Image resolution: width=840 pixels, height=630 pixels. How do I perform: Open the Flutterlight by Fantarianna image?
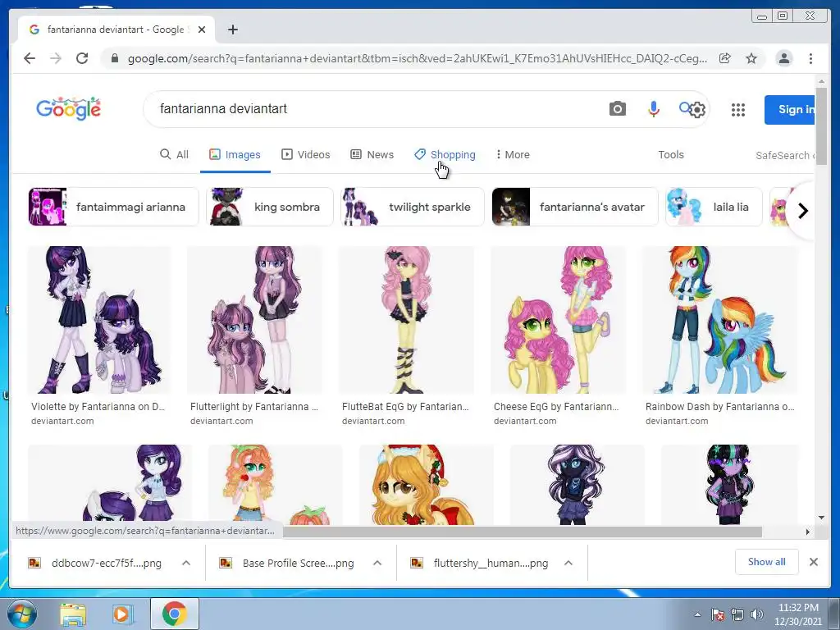pyautogui.click(x=255, y=320)
